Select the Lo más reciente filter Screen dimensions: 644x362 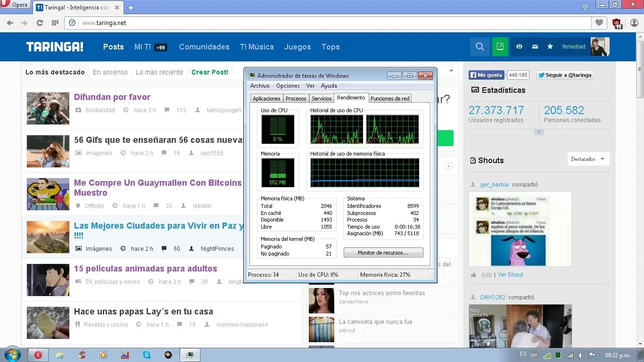(x=159, y=72)
